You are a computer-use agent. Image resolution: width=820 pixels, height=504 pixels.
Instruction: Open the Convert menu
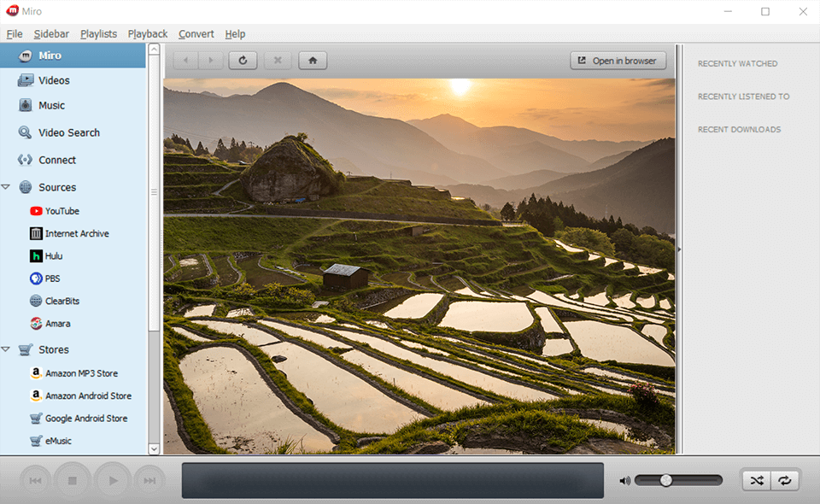[x=196, y=33]
